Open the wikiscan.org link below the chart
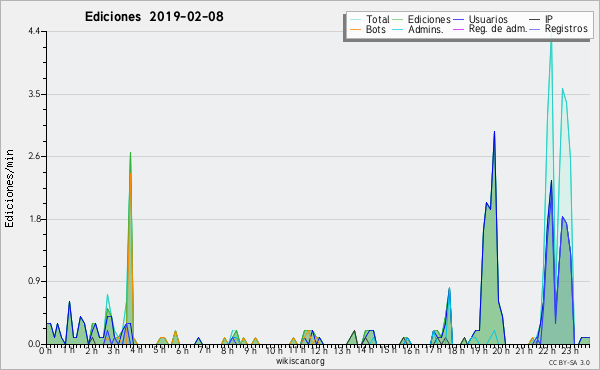This screenshot has width=600, height=370. [x=300, y=361]
